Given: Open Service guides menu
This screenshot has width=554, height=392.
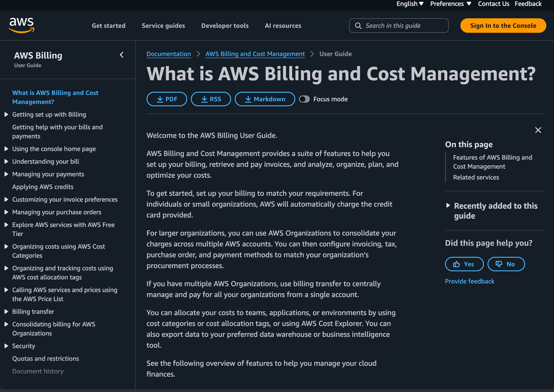Looking at the screenshot, I should click(163, 26).
